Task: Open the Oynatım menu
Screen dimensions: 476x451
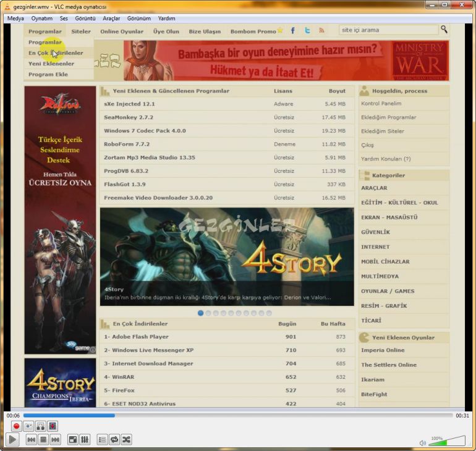Action: coord(42,18)
